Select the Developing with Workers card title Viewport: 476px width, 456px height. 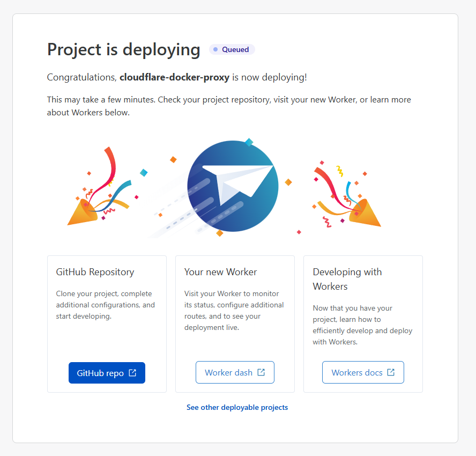click(347, 279)
